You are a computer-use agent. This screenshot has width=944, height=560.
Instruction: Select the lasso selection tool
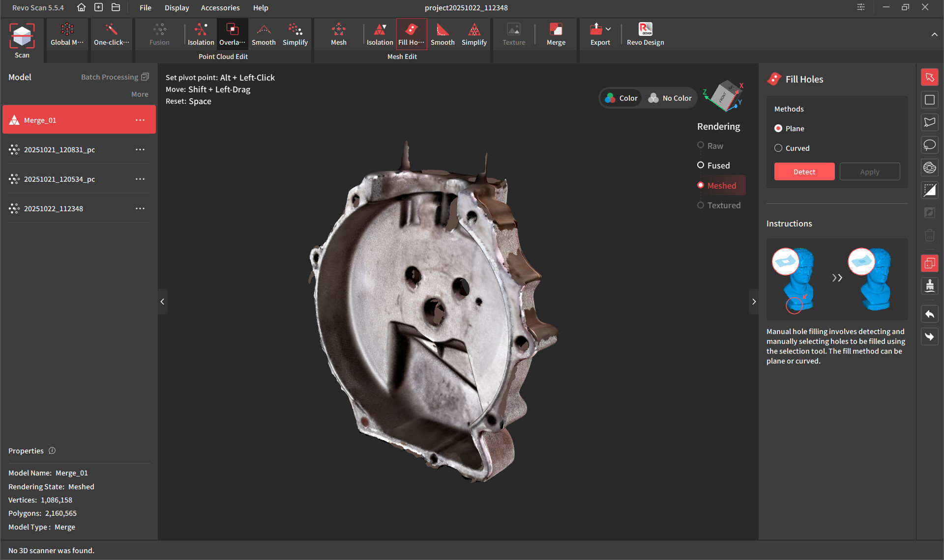point(929,145)
